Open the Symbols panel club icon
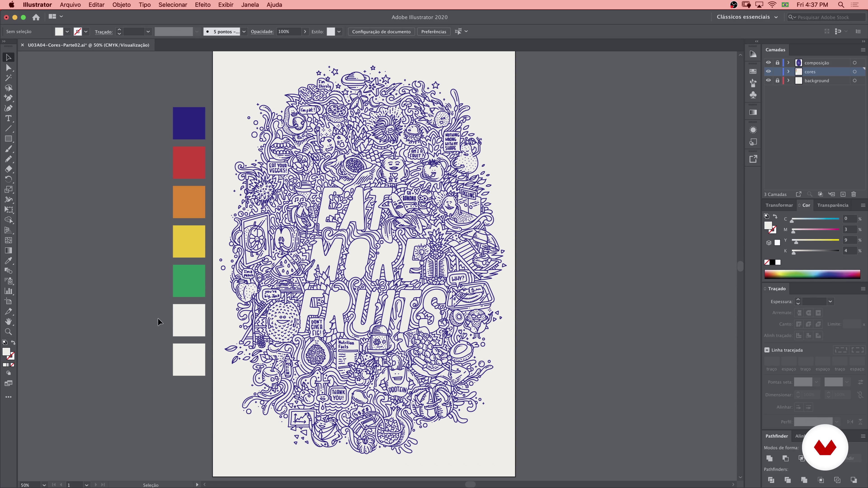 pos(753,95)
